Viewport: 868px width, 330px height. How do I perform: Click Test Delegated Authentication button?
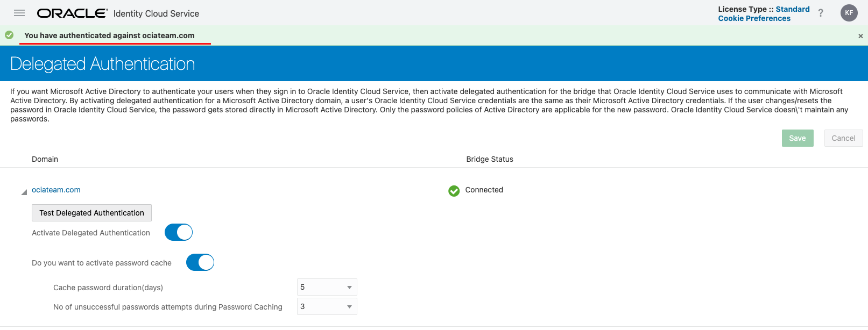(91, 213)
